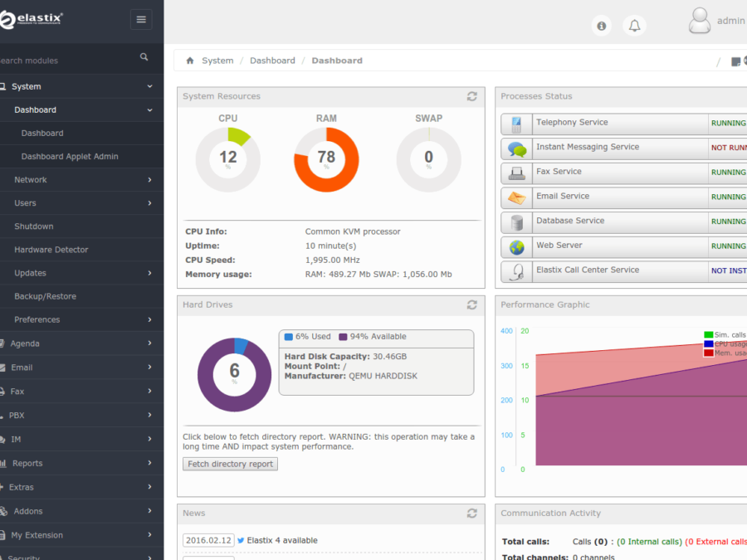
Task: Click the search magnifier icon in sidebar
Action: (144, 57)
